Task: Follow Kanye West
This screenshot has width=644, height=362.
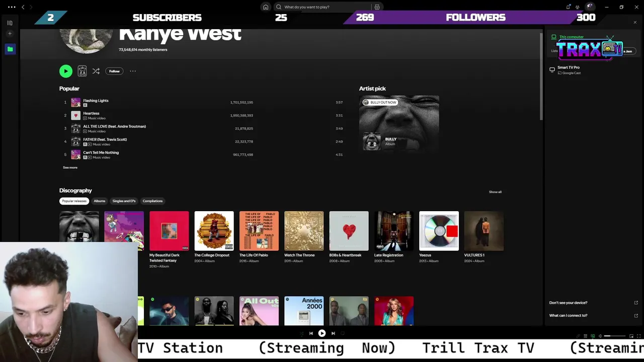Action: coord(114,71)
